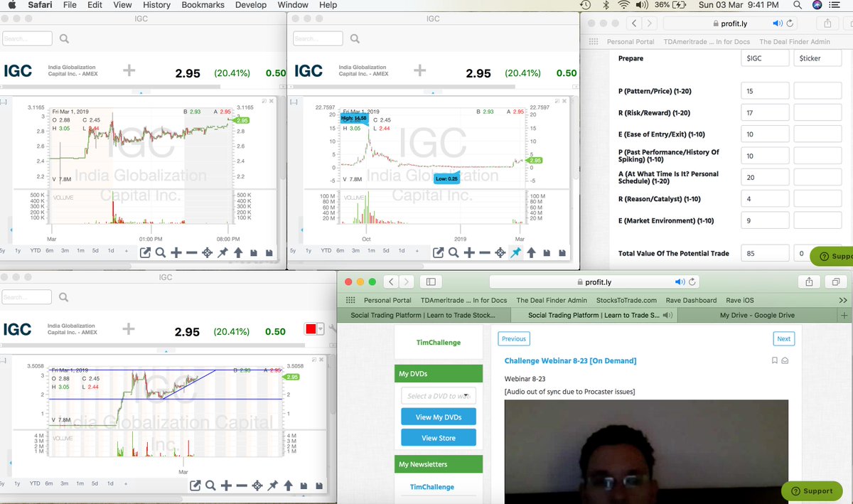Click pop-out icon in top-middle IGC chart toolbar
The height and width of the screenshot is (504, 853).
point(439,252)
